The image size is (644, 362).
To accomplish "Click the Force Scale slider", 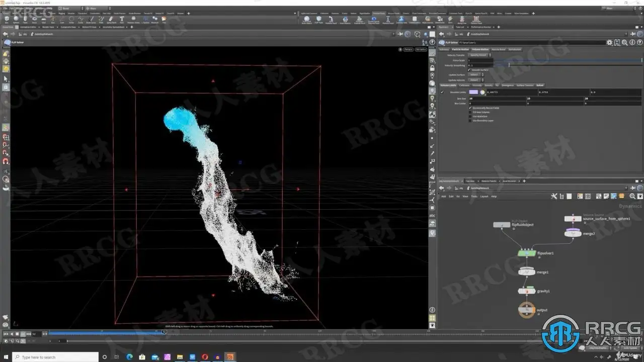I will [x=568, y=60].
